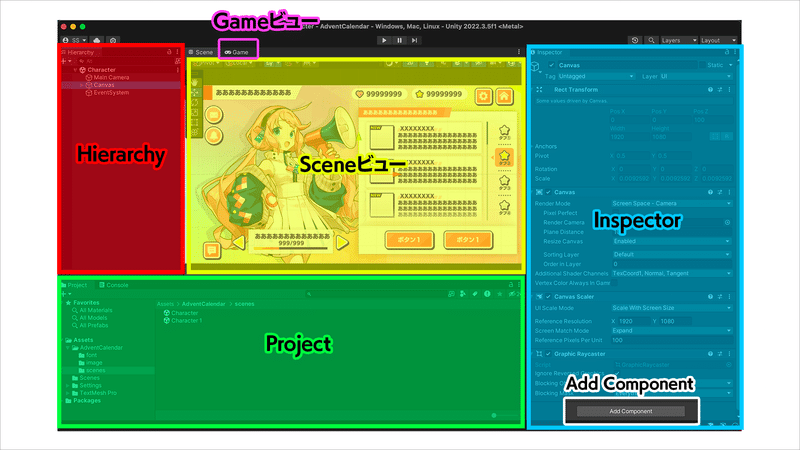Toggle the Graphic Raycaster enabled checkbox
The width and height of the screenshot is (800, 450).
(548, 354)
